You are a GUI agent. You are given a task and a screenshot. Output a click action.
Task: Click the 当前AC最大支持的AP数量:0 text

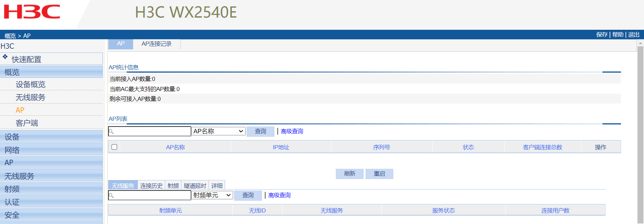pyautogui.click(x=145, y=89)
